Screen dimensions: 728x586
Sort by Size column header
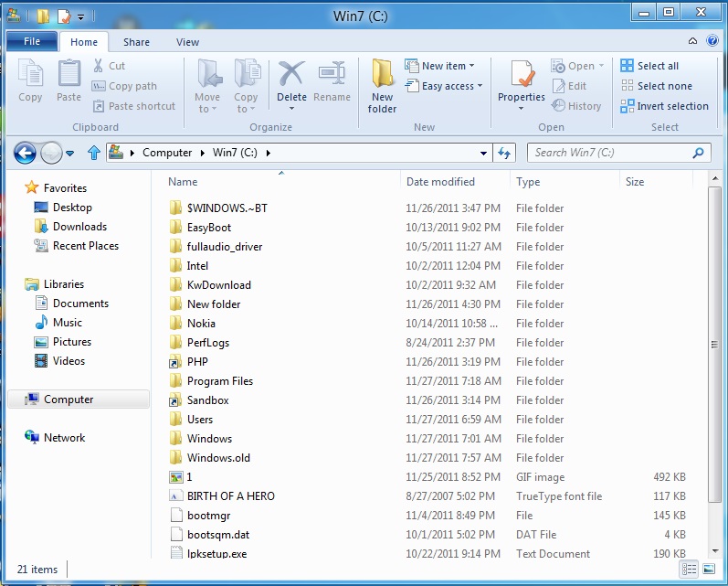635,182
